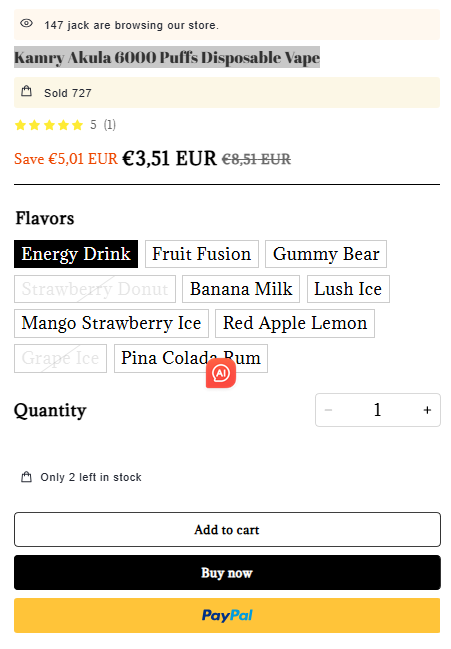The width and height of the screenshot is (451, 649).
Task: Choose the Fruit Fusion flavor option
Action: click(202, 254)
